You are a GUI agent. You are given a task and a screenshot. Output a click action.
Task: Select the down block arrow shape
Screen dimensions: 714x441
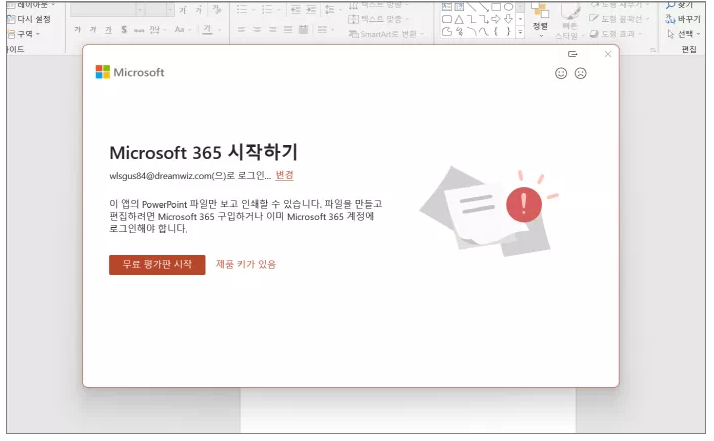point(509,19)
